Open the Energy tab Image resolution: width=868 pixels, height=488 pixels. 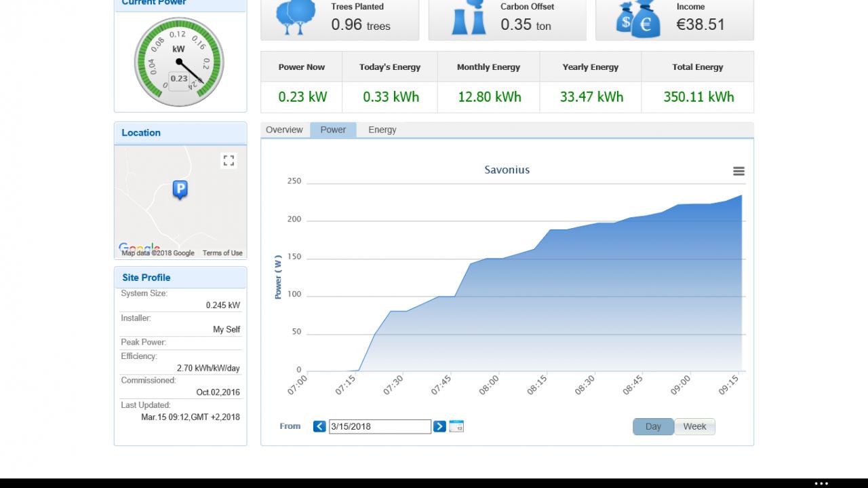pyautogui.click(x=382, y=130)
